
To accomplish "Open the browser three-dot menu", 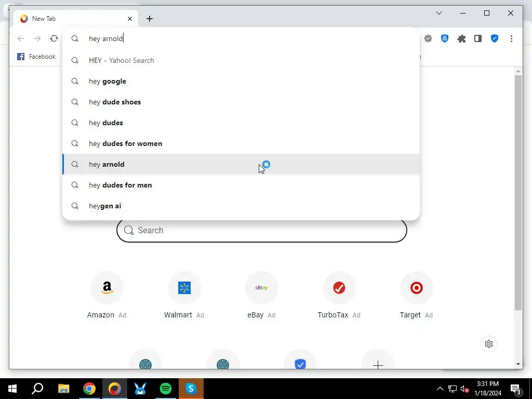I will (511, 38).
